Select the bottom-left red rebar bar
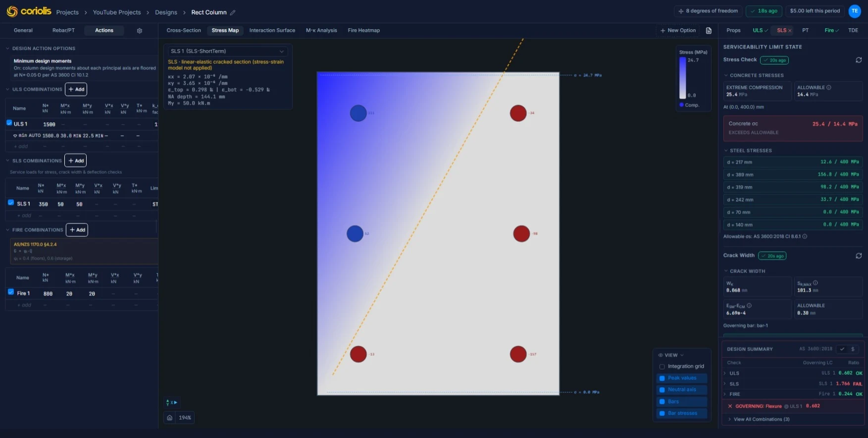Screen dimensions: 868x438 pyautogui.click(x=358, y=354)
